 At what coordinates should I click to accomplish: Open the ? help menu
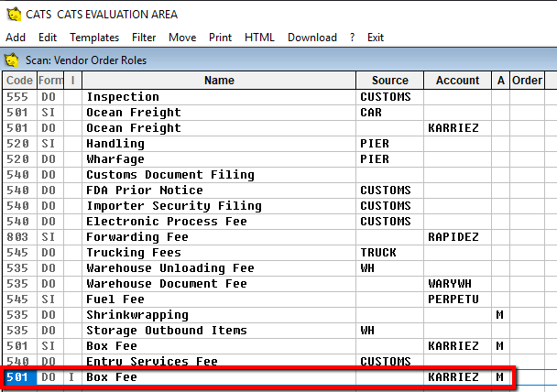coord(352,38)
